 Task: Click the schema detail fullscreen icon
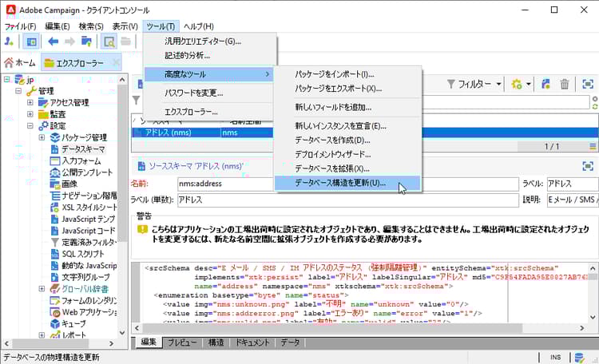click(588, 166)
